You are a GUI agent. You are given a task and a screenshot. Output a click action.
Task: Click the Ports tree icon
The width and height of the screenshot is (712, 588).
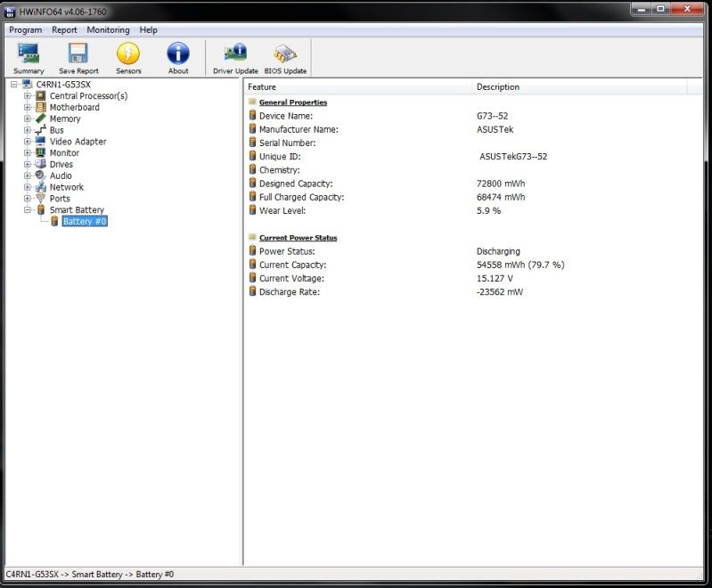41,199
